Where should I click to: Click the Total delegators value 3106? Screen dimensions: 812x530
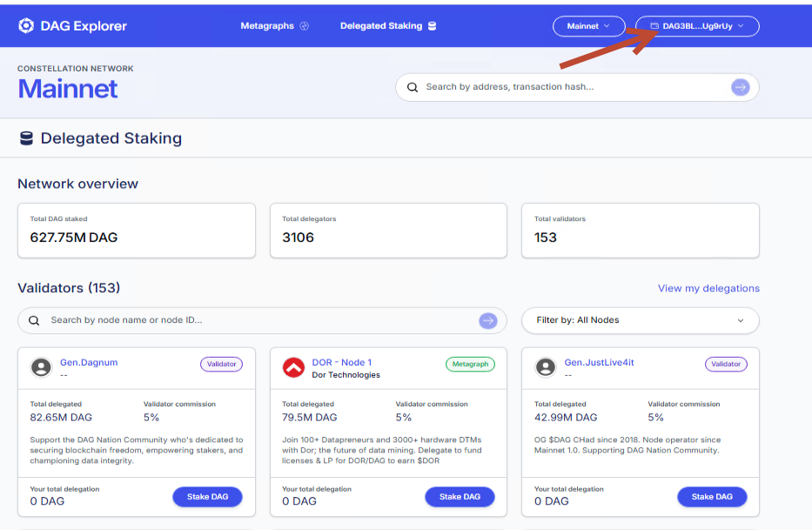point(298,238)
